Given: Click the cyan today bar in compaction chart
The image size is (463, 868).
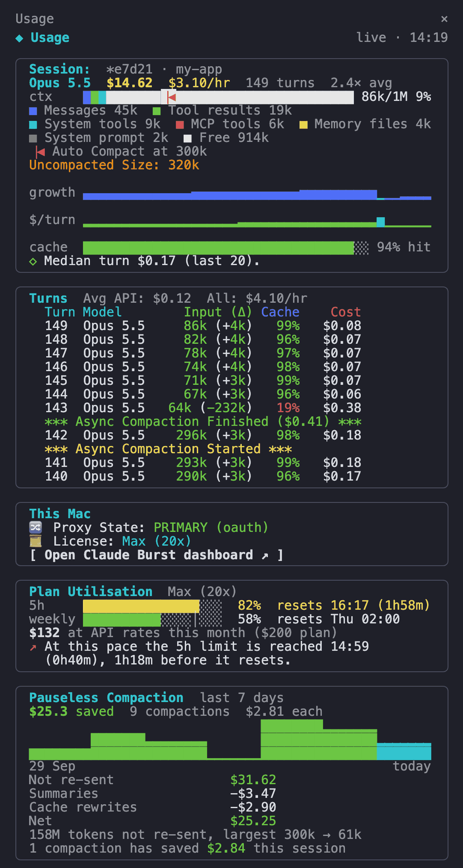Looking at the screenshot, I should pos(404,751).
